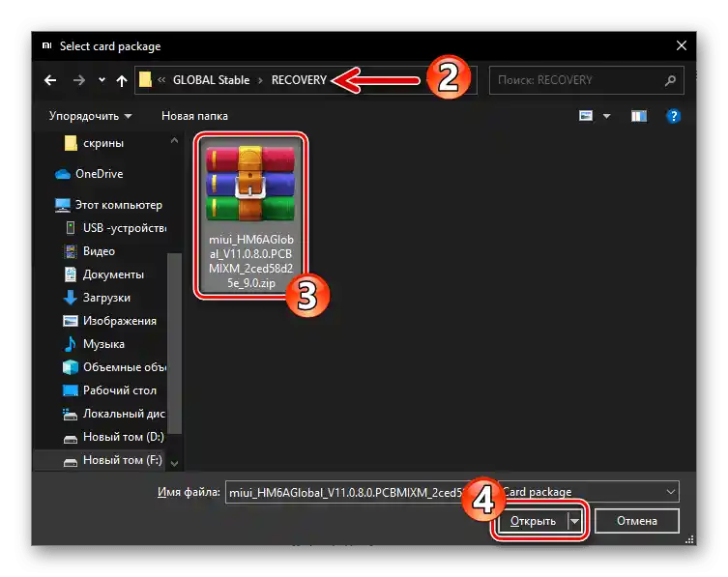Click the RECOVERY breadcrumb

pos(299,80)
